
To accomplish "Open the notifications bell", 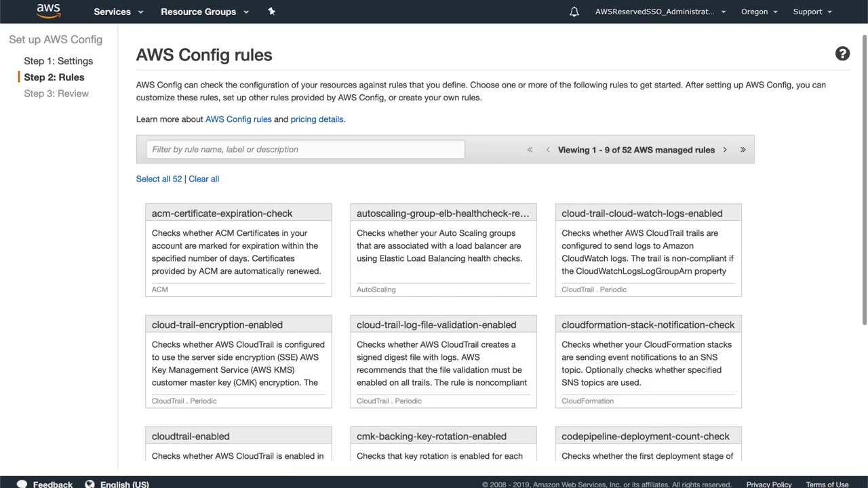I will tap(574, 12).
